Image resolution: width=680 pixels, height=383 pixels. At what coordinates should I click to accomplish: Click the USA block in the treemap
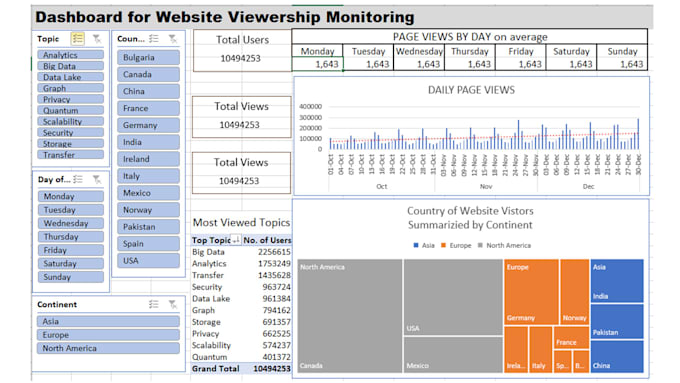(453, 297)
